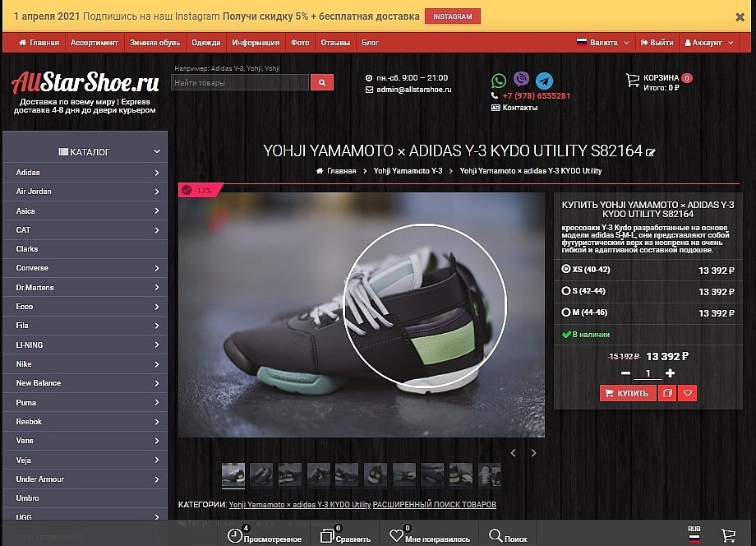Collapse the КАТАЛОГ catalog panel
Viewport: 756px width, 546px height.
coord(157,151)
